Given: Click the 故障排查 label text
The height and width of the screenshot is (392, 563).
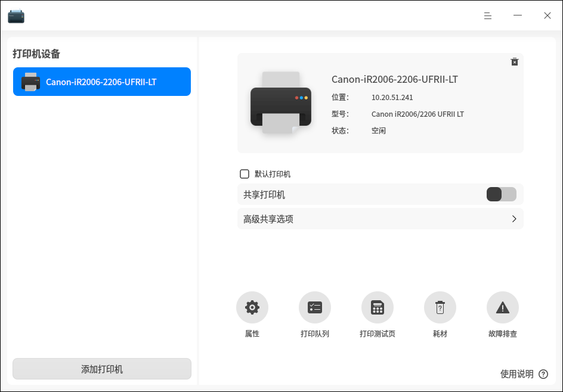Looking at the screenshot, I should coord(503,334).
